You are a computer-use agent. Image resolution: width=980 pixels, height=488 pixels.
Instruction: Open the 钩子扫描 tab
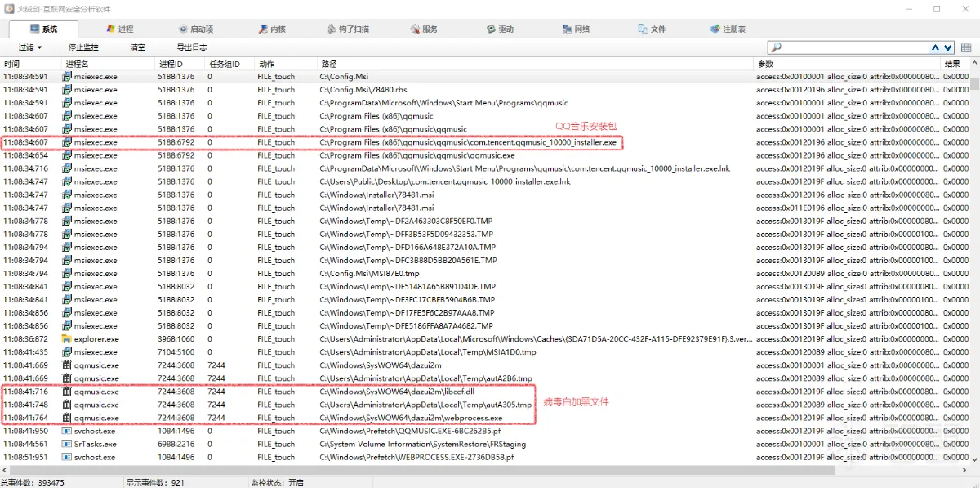pyautogui.click(x=348, y=29)
